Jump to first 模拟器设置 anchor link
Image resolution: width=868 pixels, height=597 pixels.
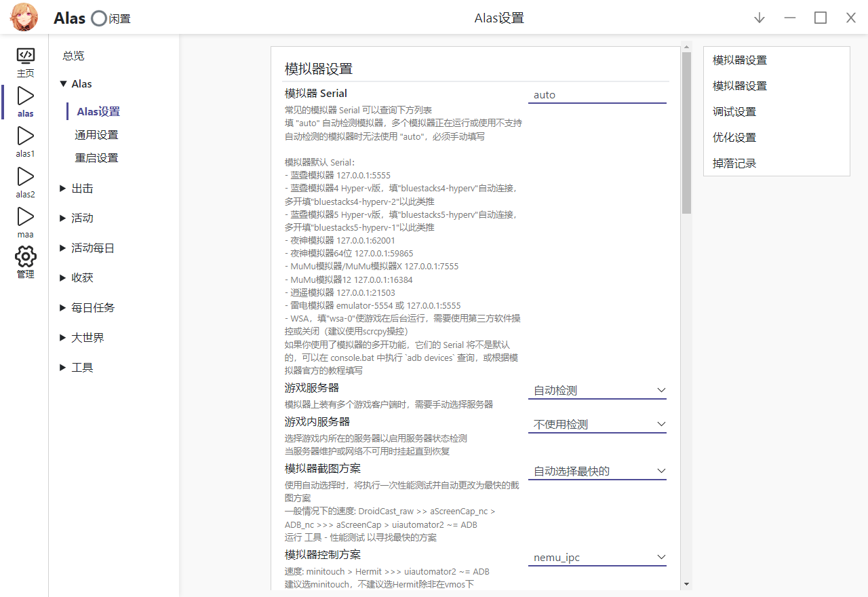click(x=740, y=60)
